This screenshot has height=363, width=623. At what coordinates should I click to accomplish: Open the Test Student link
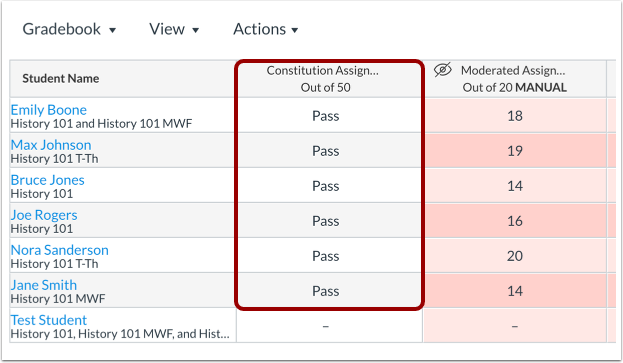(x=48, y=320)
